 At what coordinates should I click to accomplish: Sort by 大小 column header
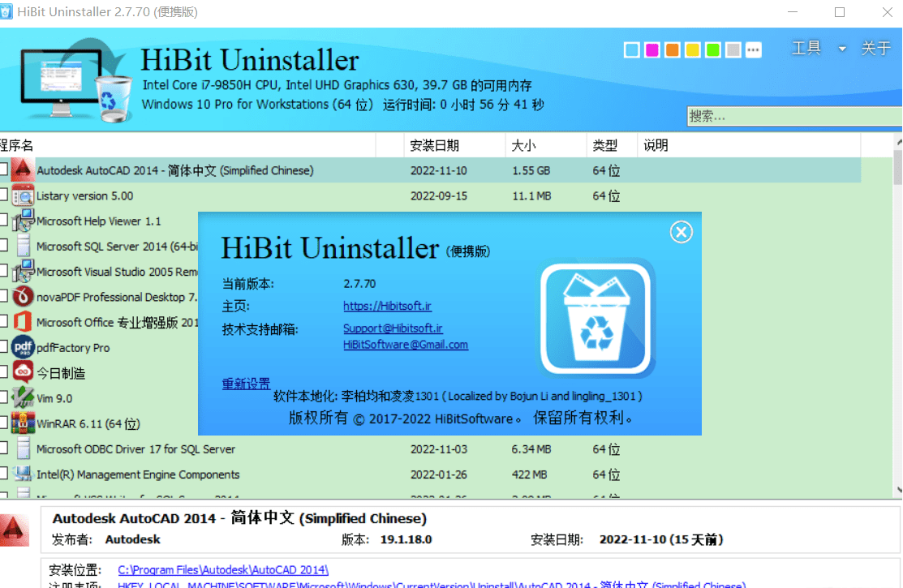(546, 145)
